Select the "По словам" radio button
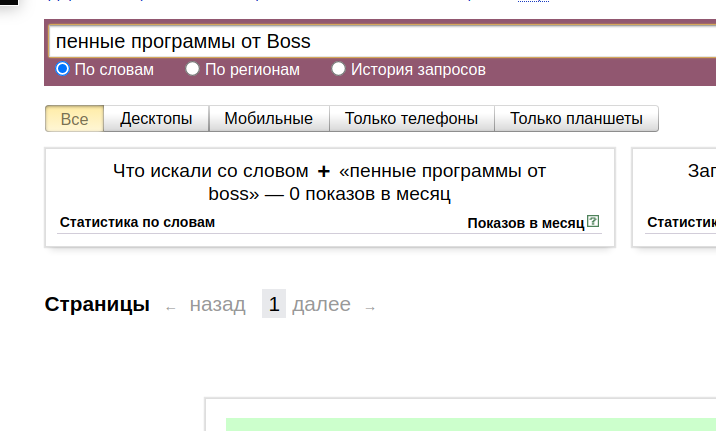Screen dimensions: 716x431 click(x=62, y=69)
